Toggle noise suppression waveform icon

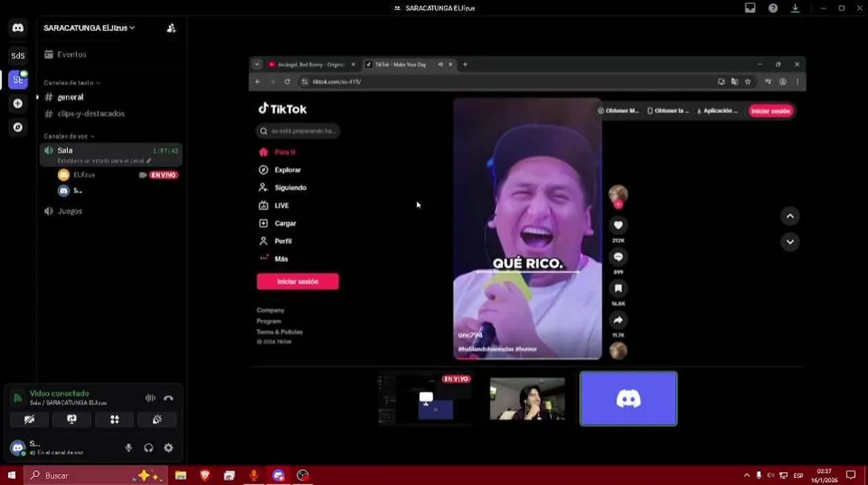point(150,398)
